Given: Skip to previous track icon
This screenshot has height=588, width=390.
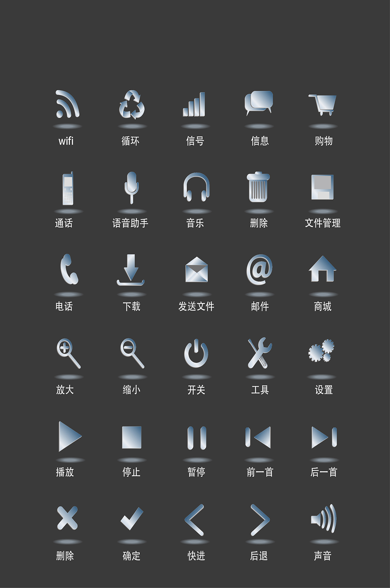Looking at the screenshot, I should point(258,437).
